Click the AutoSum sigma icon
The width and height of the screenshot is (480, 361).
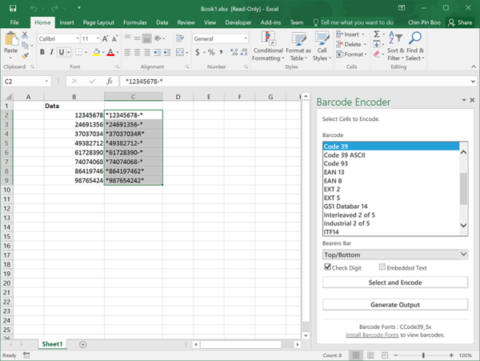click(377, 34)
